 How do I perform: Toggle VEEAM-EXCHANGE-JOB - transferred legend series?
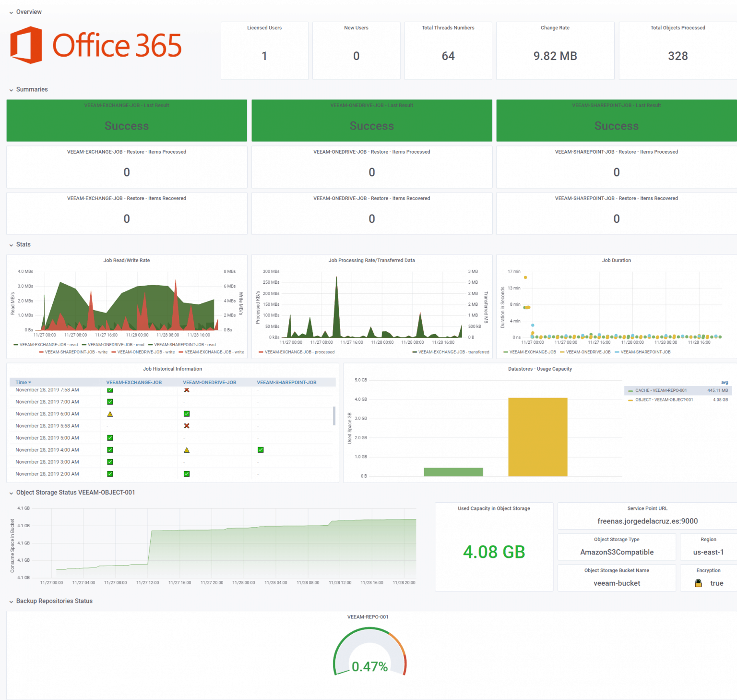(x=453, y=352)
